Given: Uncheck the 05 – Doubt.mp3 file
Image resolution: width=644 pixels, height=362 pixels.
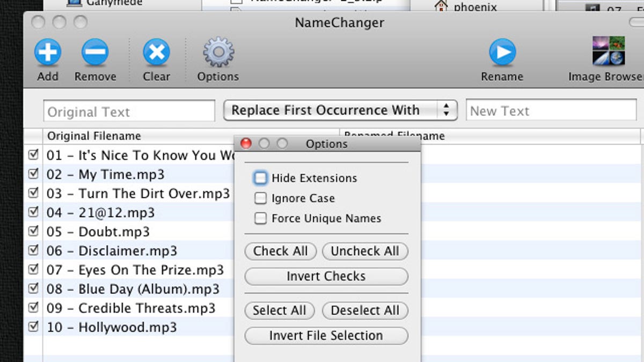Looking at the screenshot, I should (34, 231).
